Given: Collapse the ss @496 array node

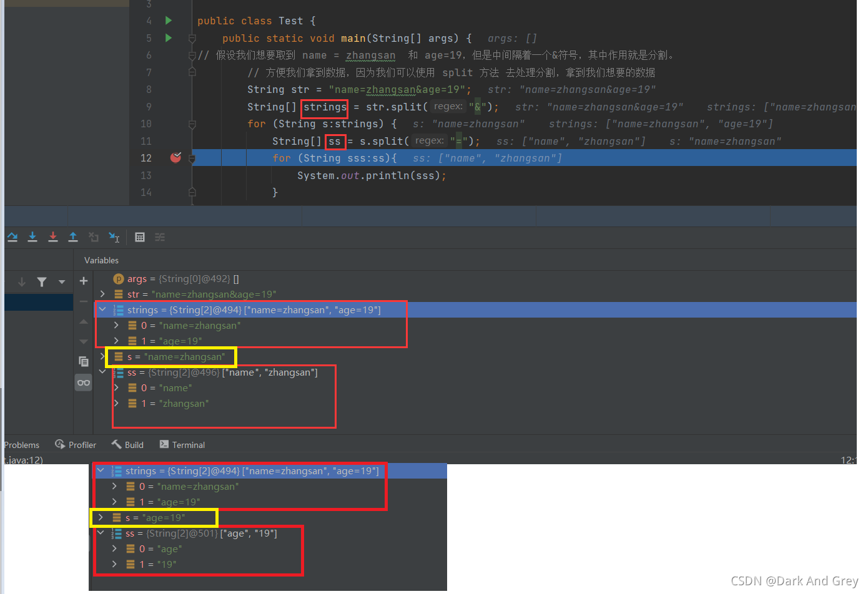Looking at the screenshot, I should click(x=103, y=372).
